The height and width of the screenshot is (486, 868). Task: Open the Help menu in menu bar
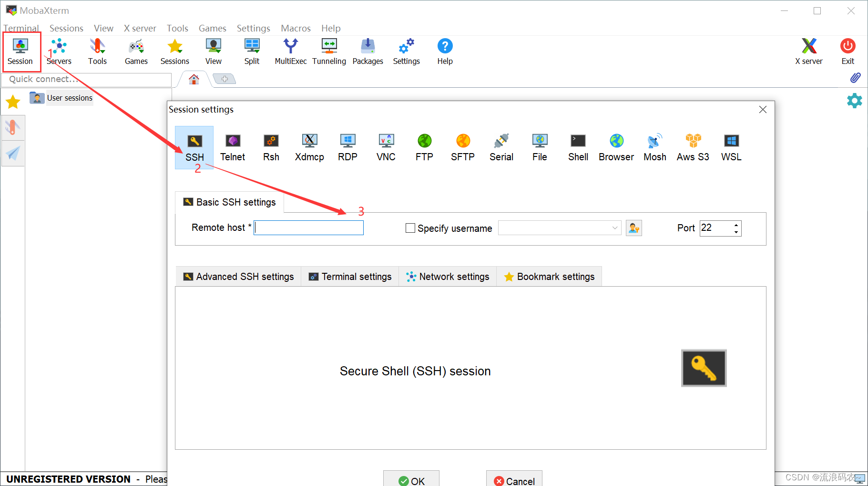point(331,28)
